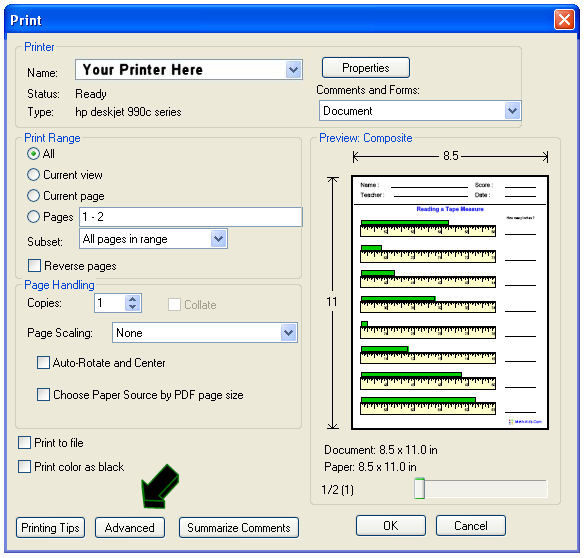Open the printer Name dropdown arrow

coord(293,70)
